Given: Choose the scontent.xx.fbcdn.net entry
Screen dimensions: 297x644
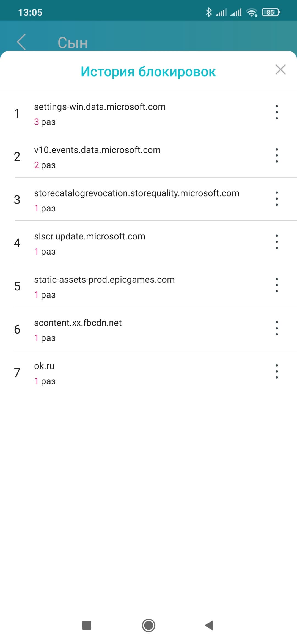Looking at the screenshot, I should pos(78,323).
